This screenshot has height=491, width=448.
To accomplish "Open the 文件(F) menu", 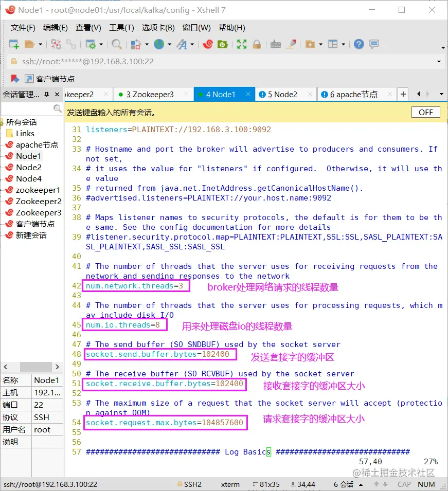I will [23, 28].
